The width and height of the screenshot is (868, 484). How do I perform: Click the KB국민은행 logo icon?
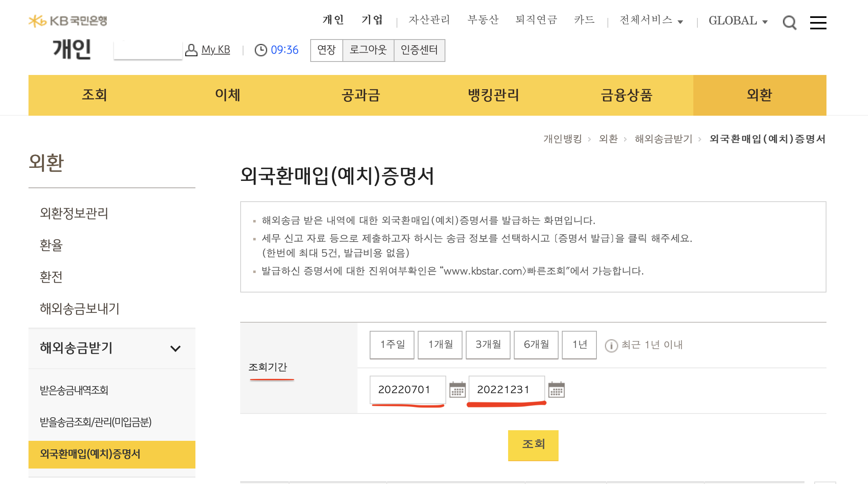click(37, 21)
